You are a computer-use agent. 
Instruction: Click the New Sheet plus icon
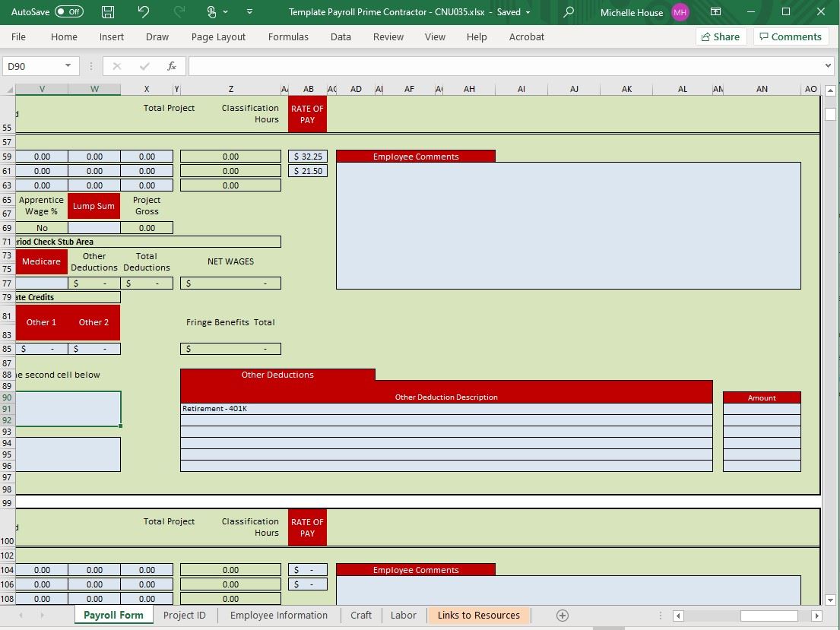(562, 616)
